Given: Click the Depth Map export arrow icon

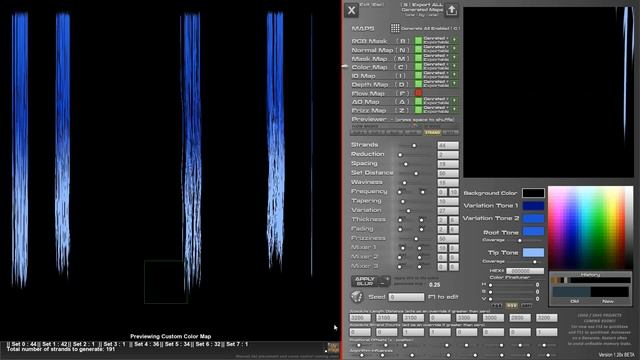Looking at the screenshot, I should click(x=454, y=84).
